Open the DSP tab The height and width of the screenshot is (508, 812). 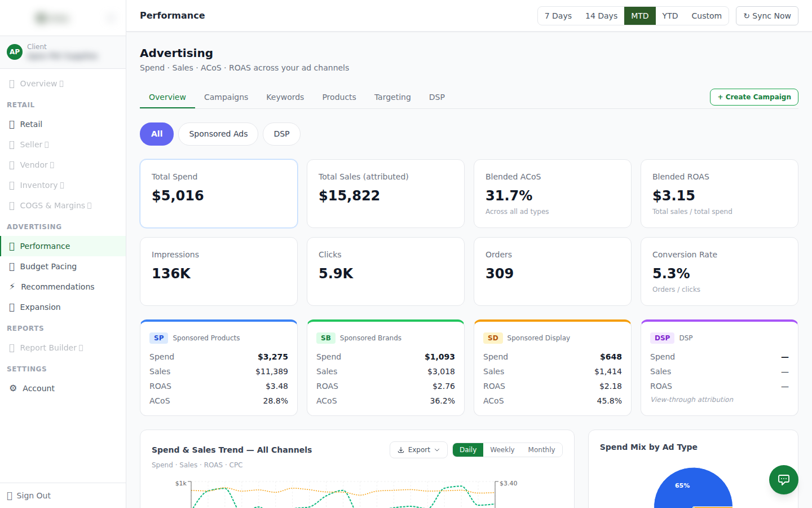[x=437, y=97]
